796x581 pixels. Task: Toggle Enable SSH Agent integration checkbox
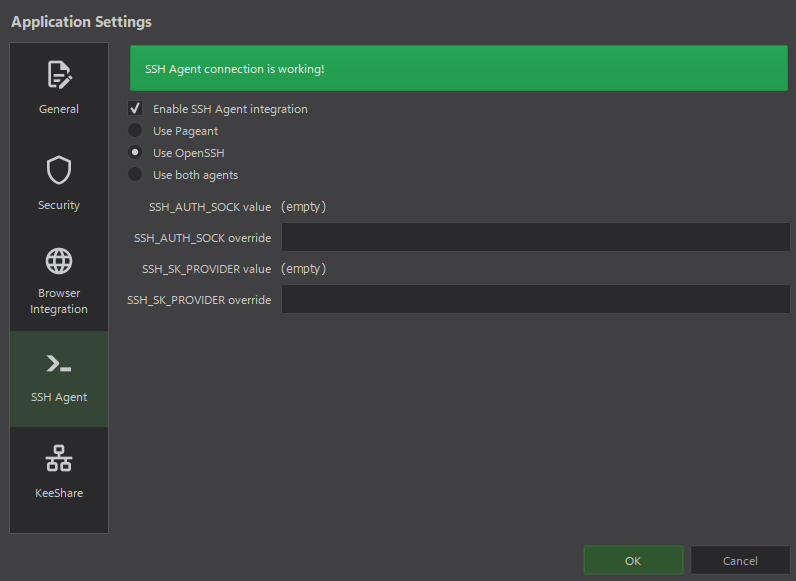pos(135,108)
